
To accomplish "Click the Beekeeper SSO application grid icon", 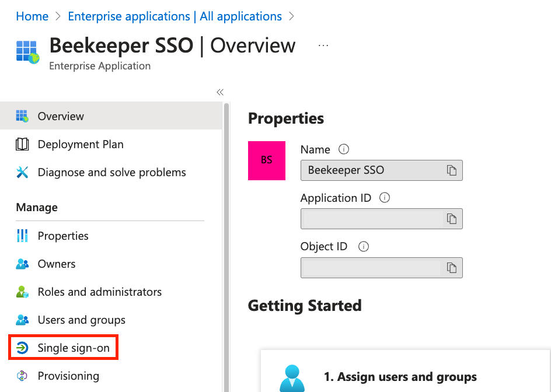I will coord(27,52).
